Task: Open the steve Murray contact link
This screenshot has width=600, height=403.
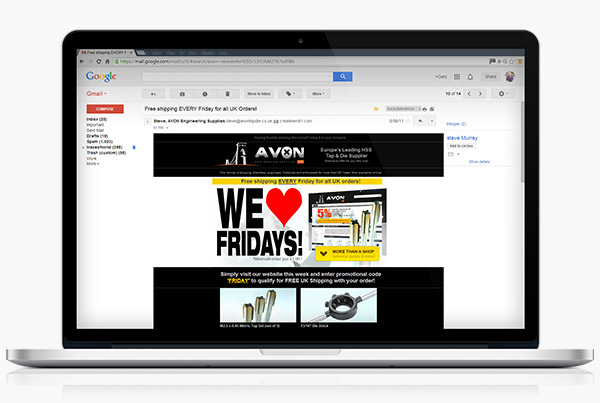Action: [462, 138]
